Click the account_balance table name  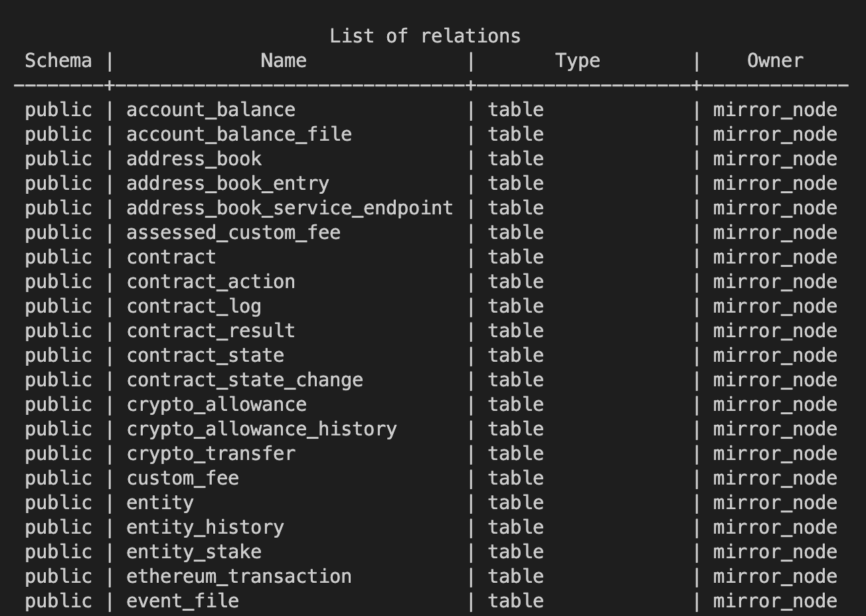coord(211,110)
